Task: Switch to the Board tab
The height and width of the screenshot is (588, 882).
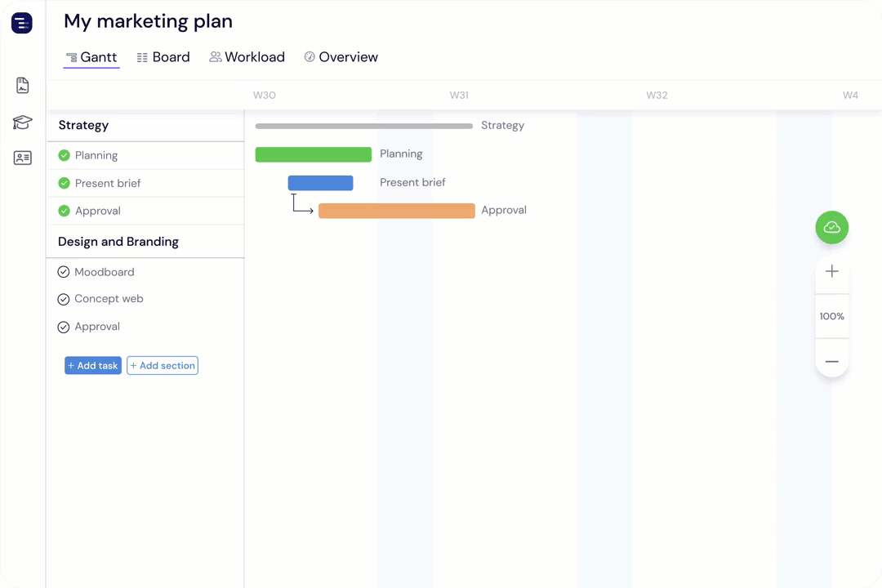Action: 163,57
